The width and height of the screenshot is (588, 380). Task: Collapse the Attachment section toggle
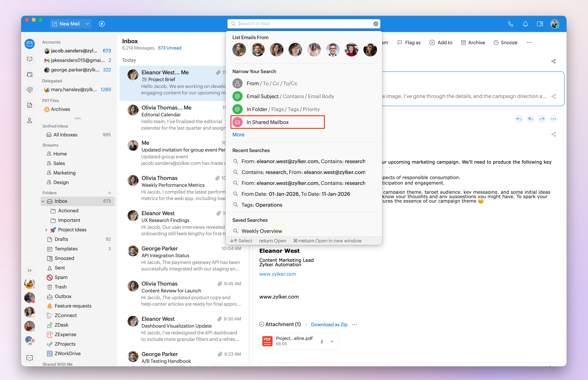(262, 324)
